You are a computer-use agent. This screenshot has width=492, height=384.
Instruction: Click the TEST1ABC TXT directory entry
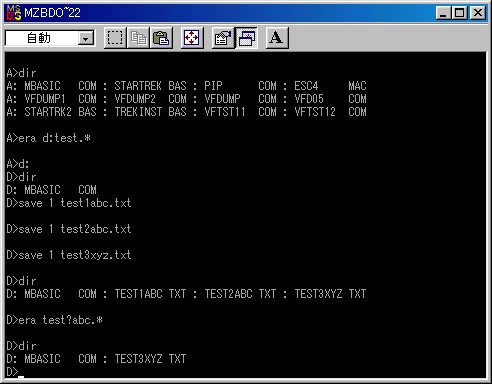click(150, 294)
